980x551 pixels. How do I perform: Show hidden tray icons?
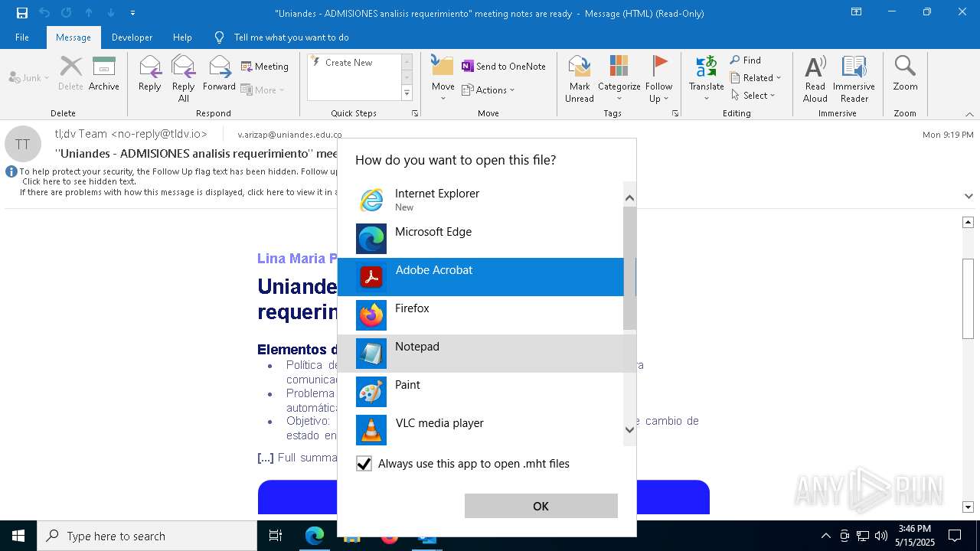point(825,536)
